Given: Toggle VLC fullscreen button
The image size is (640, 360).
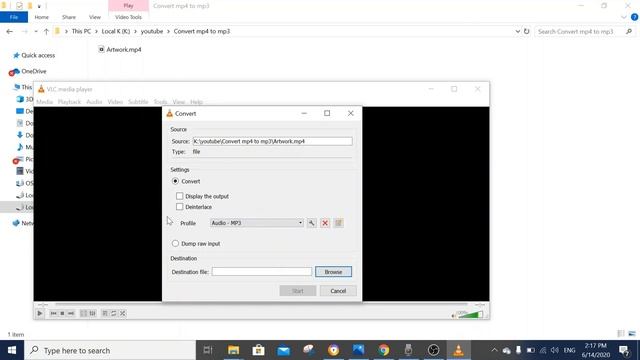Looking at the screenshot, I should point(83,313).
